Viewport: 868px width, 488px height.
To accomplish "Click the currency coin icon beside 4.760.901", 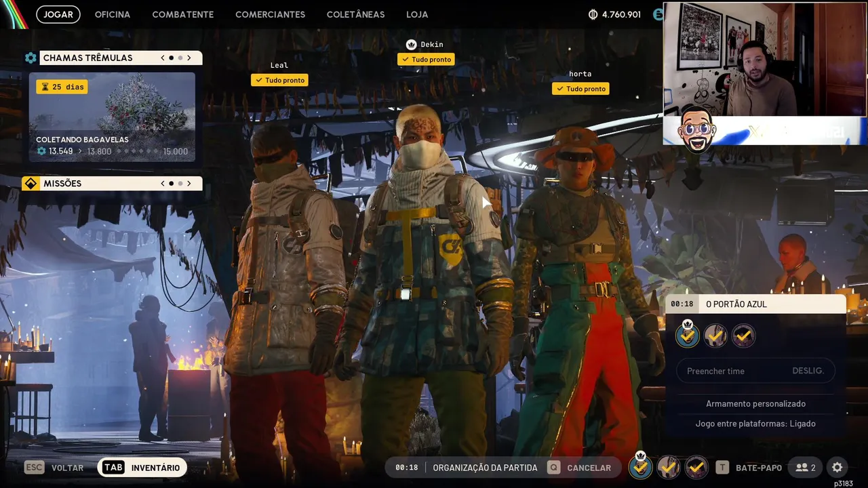I will point(593,14).
